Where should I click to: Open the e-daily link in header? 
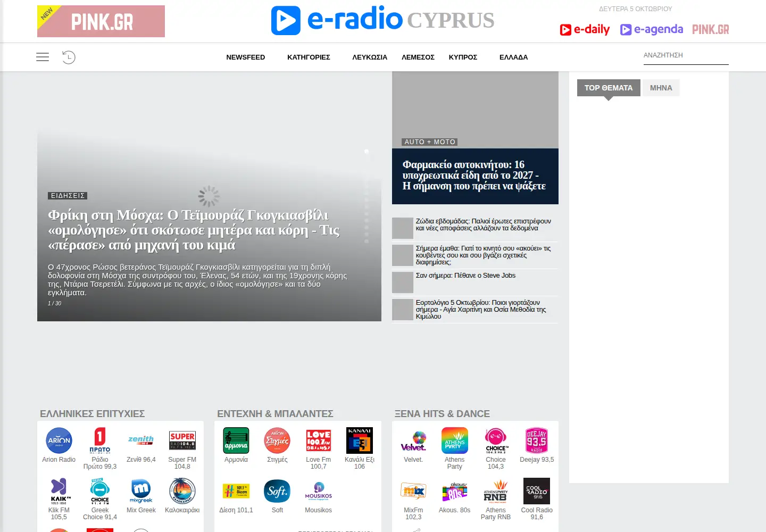point(585,30)
